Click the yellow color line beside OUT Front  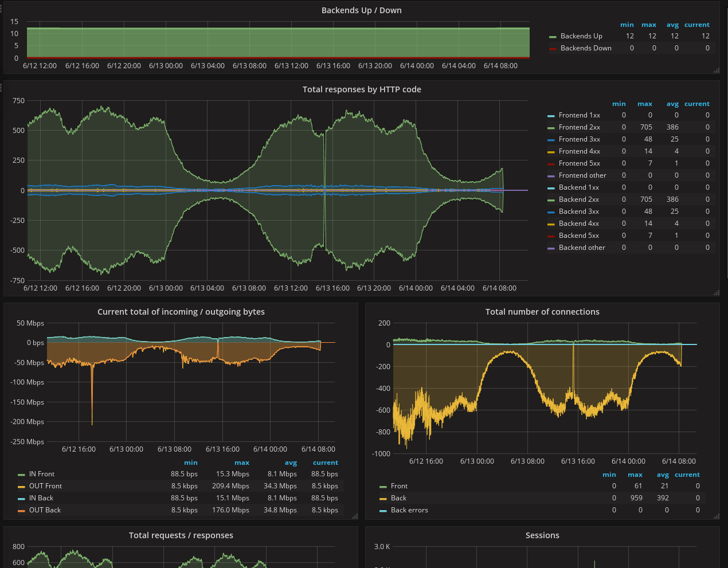21,487
